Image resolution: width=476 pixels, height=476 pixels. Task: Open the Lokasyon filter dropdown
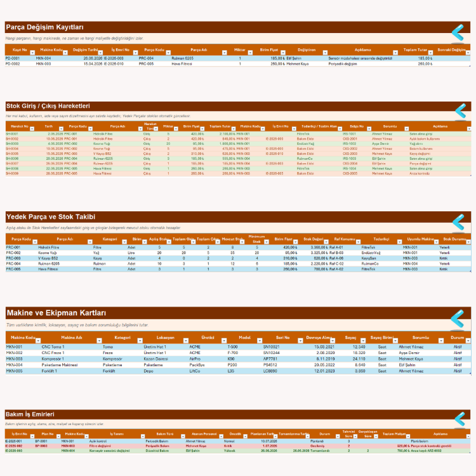point(186,341)
